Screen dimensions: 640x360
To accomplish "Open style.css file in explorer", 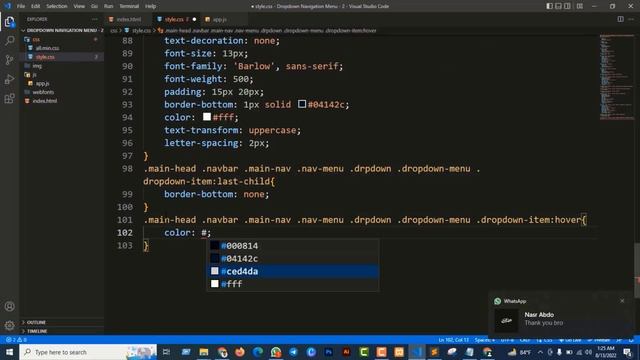I will 61,57.
